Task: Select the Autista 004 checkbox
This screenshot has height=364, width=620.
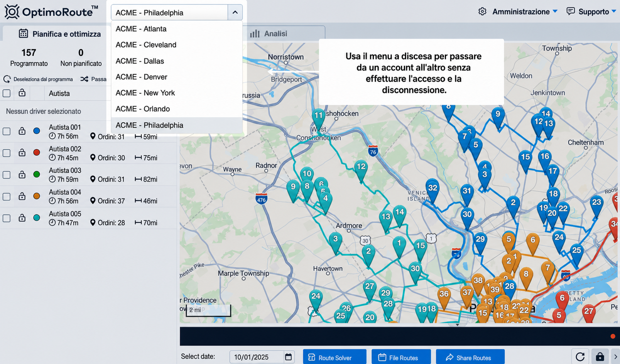Action: coord(7,197)
